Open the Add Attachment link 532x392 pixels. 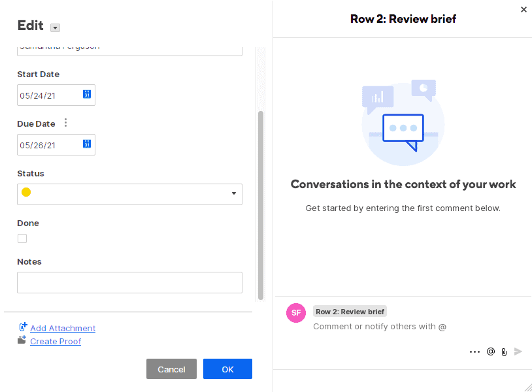tap(63, 328)
